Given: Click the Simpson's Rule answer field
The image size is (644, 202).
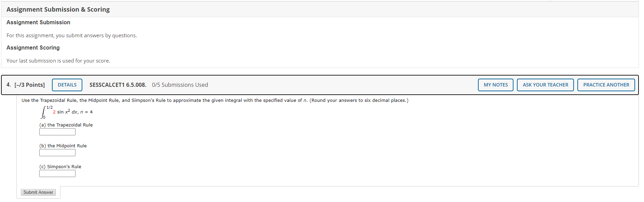Looking at the screenshot, I should point(57,174).
